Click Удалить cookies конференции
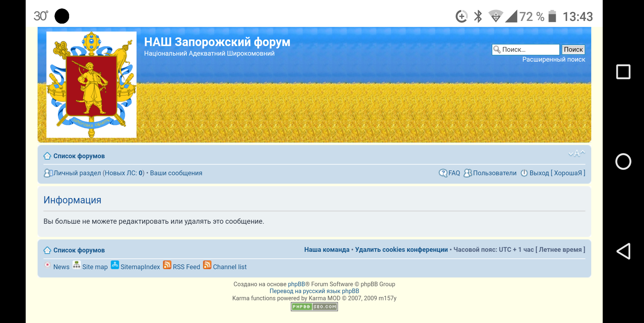The image size is (644, 323). 401,250
